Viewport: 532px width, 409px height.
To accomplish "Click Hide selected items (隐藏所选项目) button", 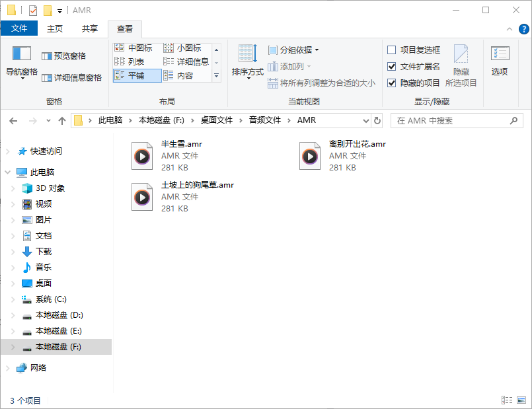I will [461, 65].
